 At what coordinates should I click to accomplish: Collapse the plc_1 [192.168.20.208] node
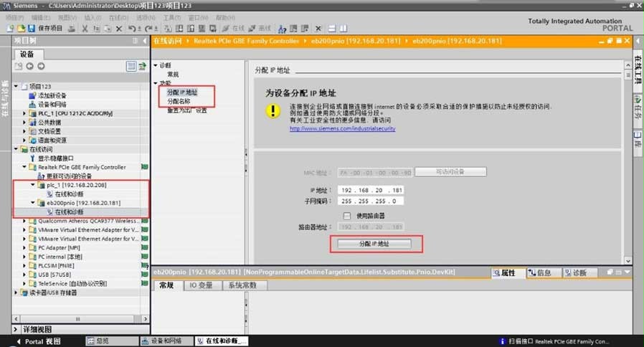[x=33, y=185]
